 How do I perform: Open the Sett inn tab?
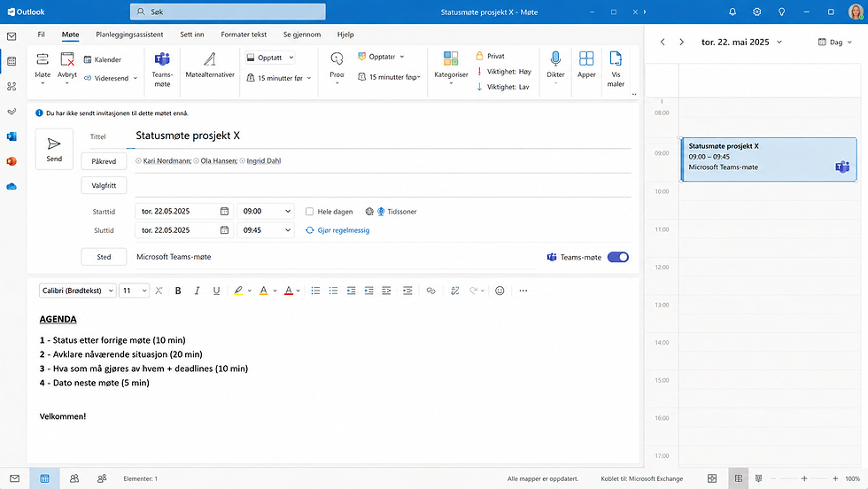point(192,35)
